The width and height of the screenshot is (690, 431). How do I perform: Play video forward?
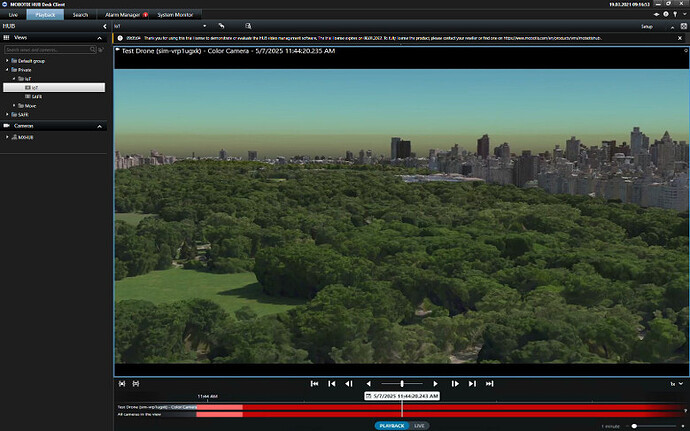coord(435,384)
